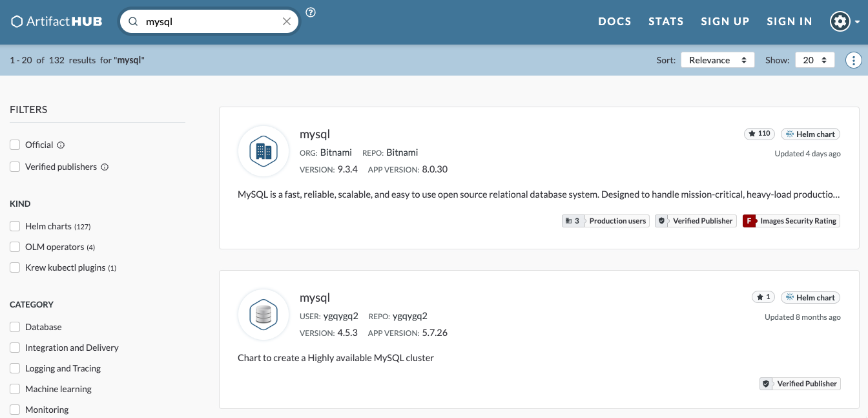Image resolution: width=868 pixels, height=418 pixels.
Task: Click 'Updated 4 days ago' text
Action: [808, 154]
